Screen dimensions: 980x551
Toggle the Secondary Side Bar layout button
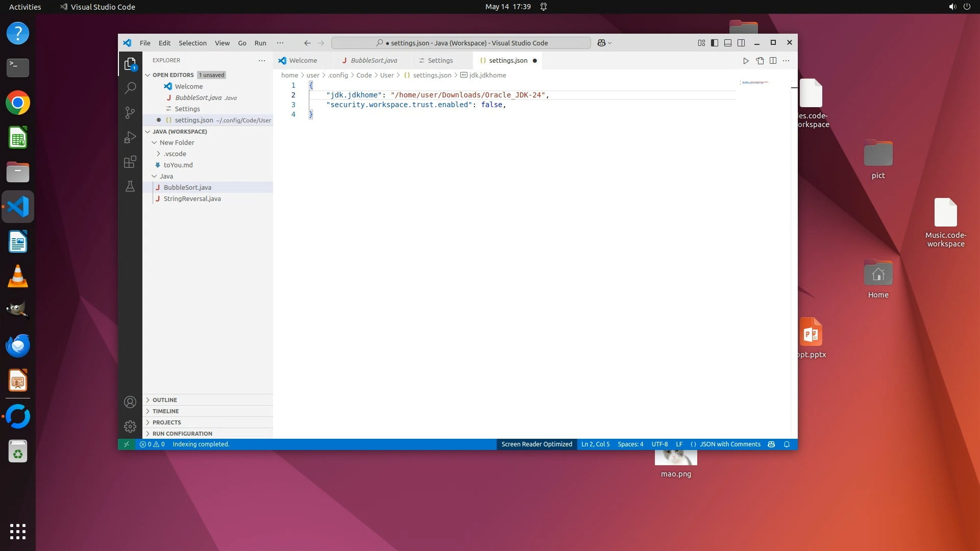tap(741, 43)
